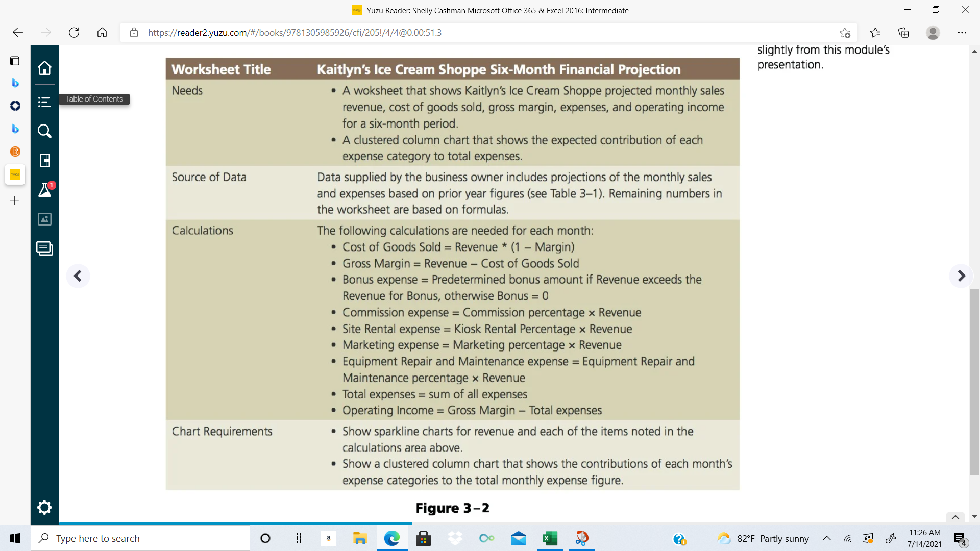
Task: Click the Cortana circle icon
Action: [x=265, y=538]
